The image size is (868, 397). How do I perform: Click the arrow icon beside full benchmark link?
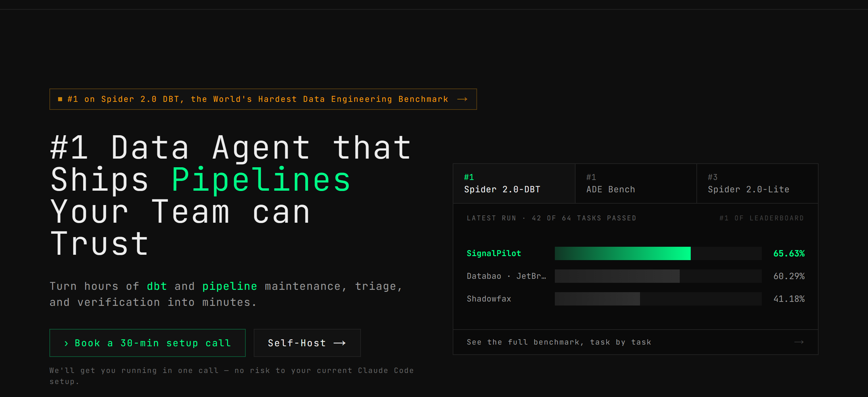(799, 342)
